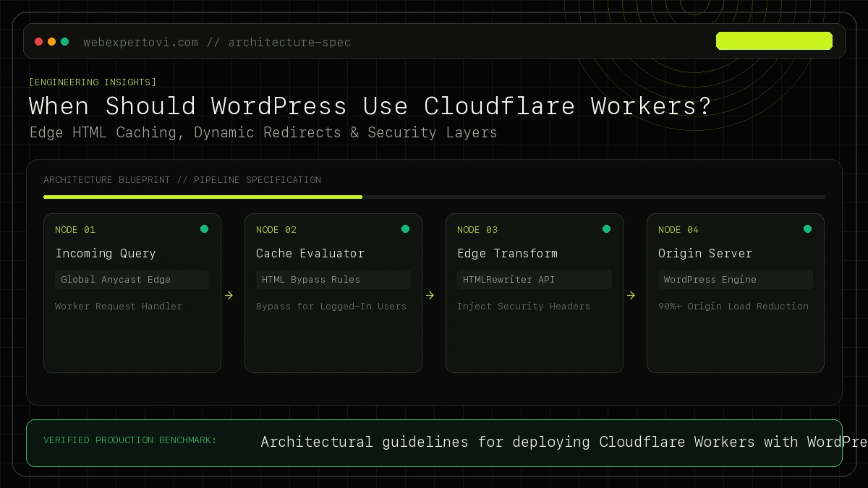Screen dimensions: 868x488
Task: Click the Cache Evaluator title
Action: pyautogui.click(x=310, y=253)
